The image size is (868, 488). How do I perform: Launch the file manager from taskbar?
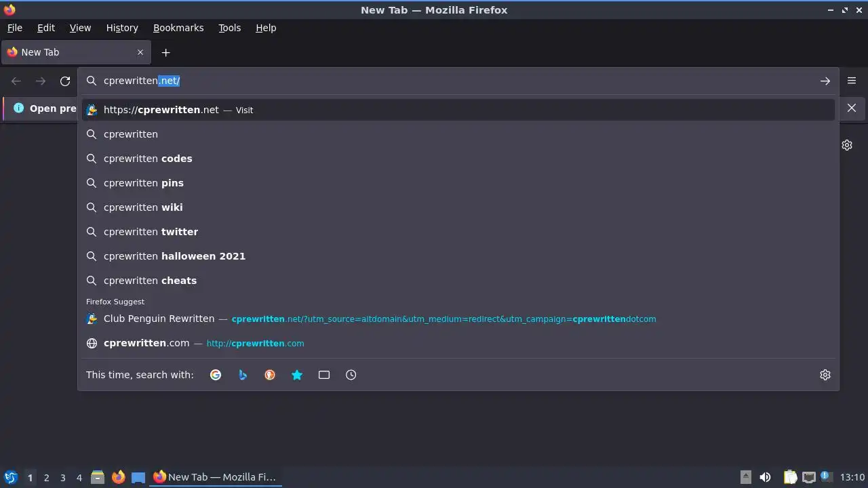(x=98, y=477)
